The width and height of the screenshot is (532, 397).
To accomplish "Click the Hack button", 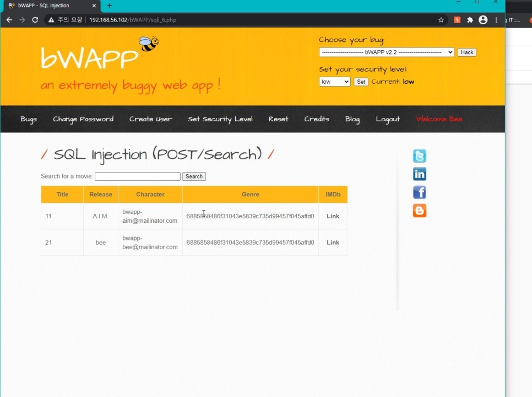I will click(x=466, y=52).
